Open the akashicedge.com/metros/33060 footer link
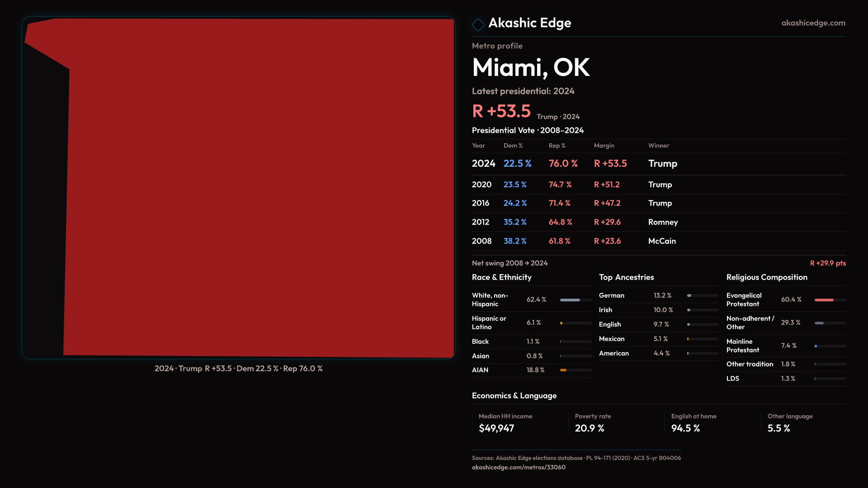This screenshot has height=488, width=868. (519, 467)
